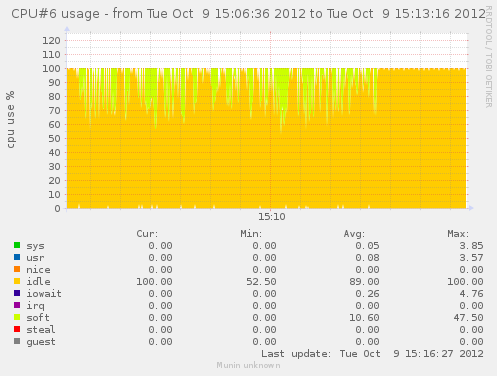Click the idle Min value 52.50
497x376 pixels.
coord(261,282)
